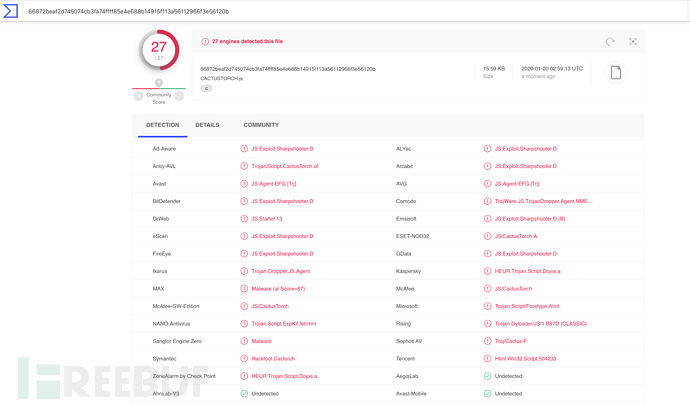The height and width of the screenshot is (406, 690).
Task: Click 'Trojan/Script.CactusTorch.uf' detection name
Action: [285, 166]
